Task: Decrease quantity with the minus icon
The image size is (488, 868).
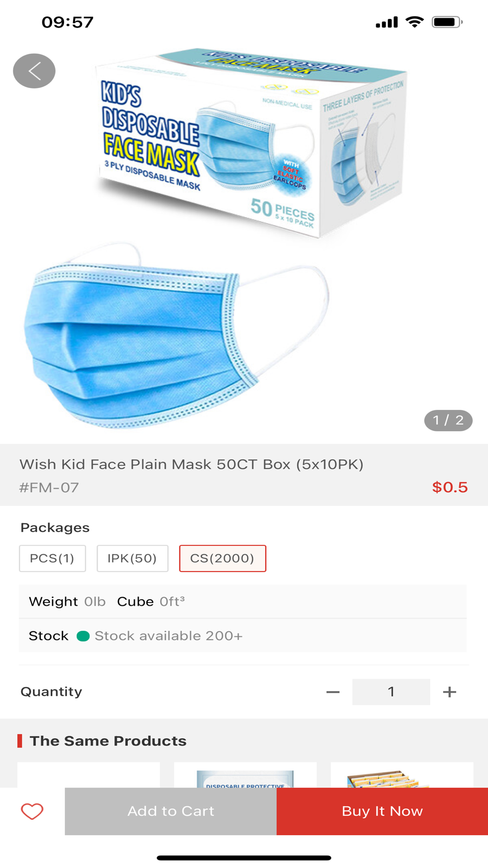Action: click(x=333, y=692)
